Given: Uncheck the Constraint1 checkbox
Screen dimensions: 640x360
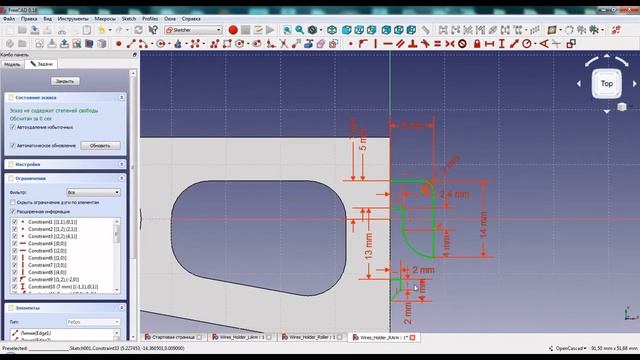Looking at the screenshot, I should click(15, 222).
